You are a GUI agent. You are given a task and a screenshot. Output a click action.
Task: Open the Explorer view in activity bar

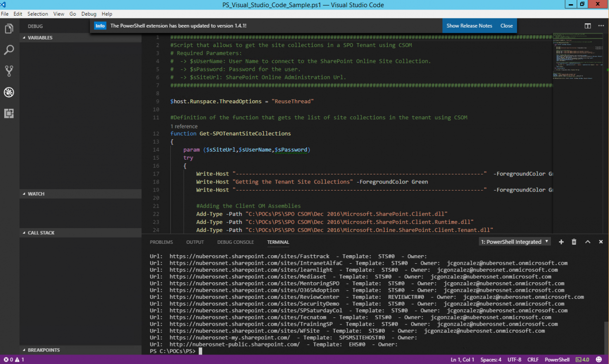(x=9, y=29)
